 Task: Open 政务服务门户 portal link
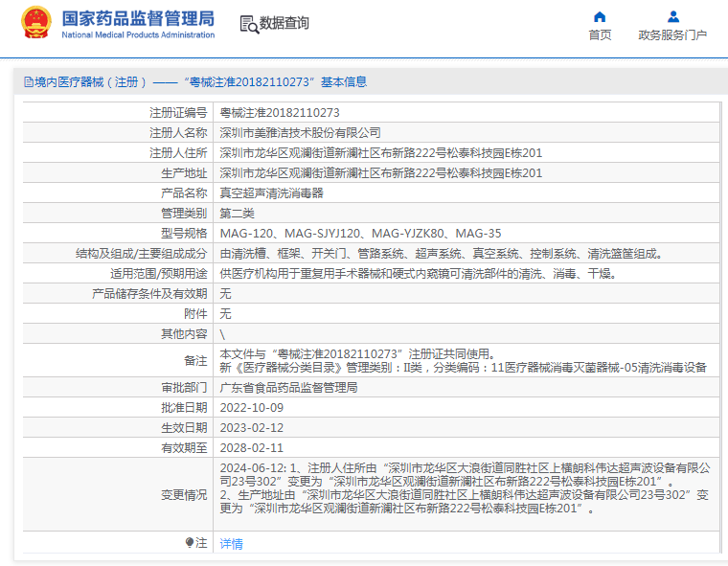672,34
